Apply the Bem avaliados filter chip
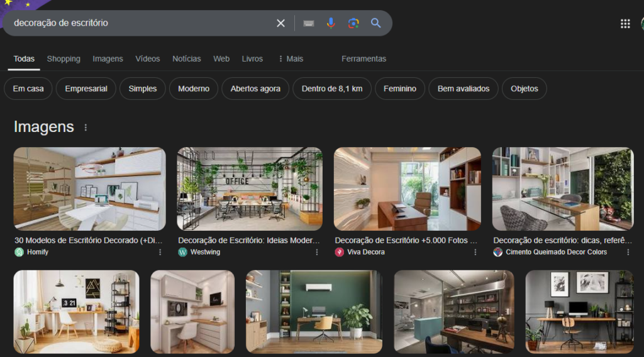644x357 pixels. coord(464,89)
